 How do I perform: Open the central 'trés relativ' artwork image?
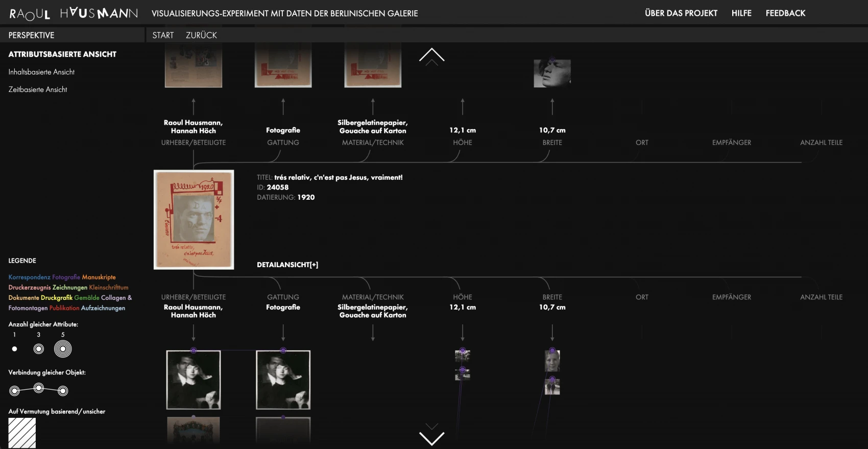[194, 220]
